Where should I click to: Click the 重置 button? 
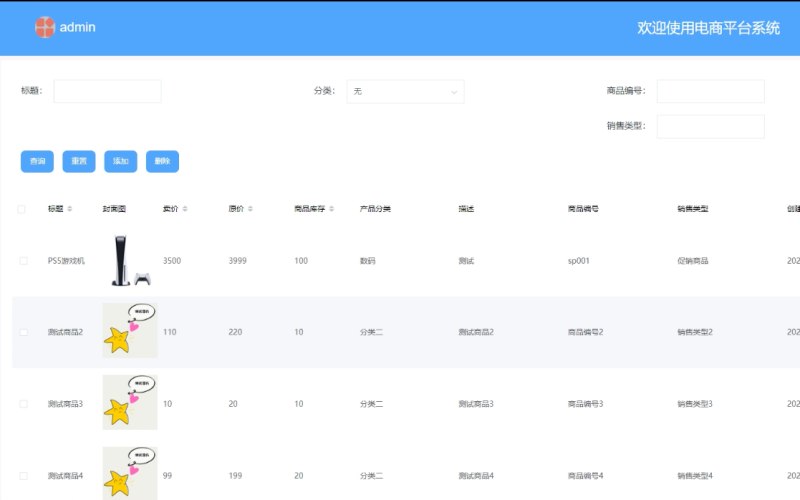(79, 161)
